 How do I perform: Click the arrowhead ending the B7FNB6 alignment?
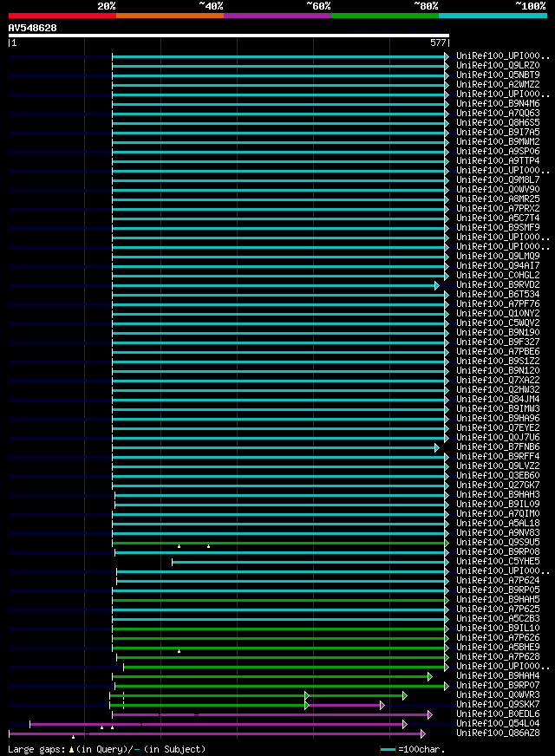pyautogui.click(x=437, y=448)
